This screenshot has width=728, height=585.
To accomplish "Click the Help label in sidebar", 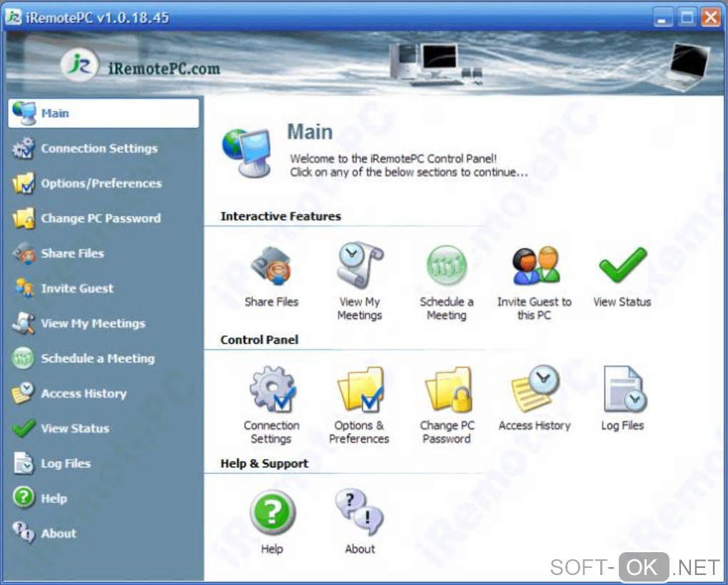I will pyautogui.click(x=54, y=498).
